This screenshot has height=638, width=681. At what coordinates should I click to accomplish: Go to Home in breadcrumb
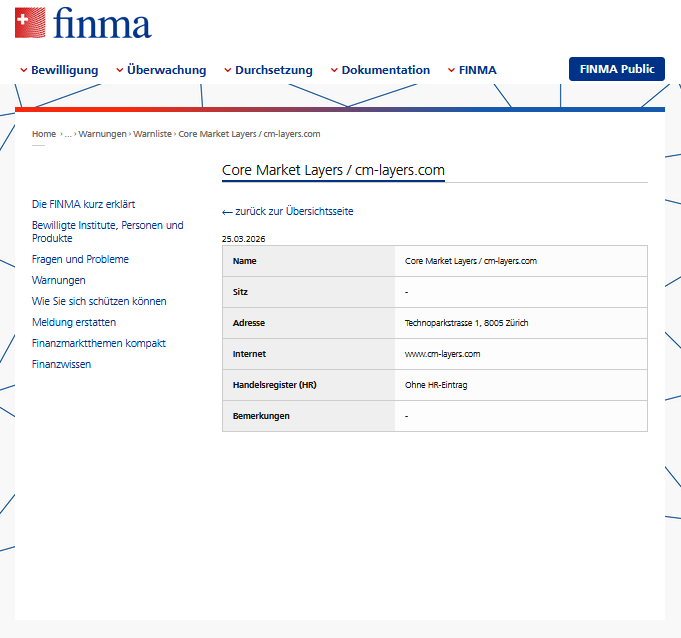point(44,134)
